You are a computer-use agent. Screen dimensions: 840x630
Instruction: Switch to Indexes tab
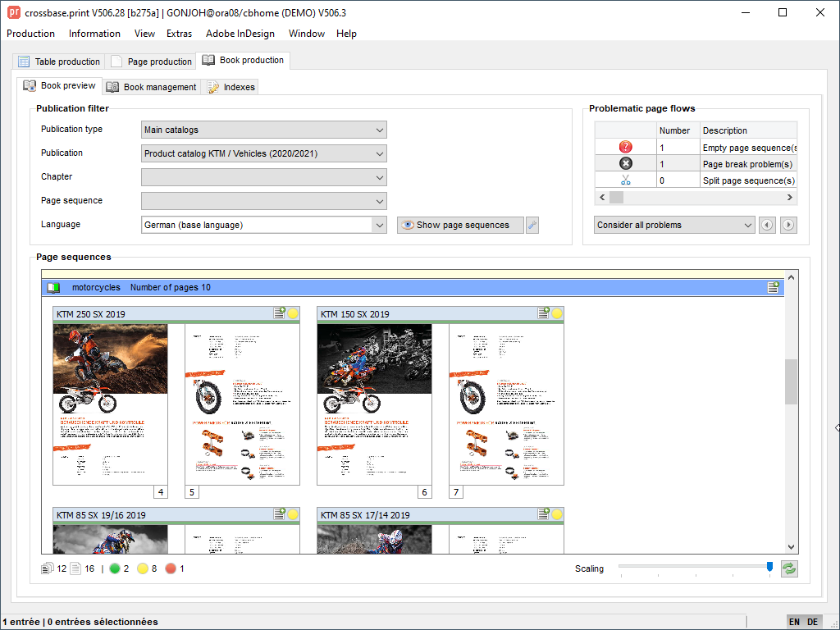coord(231,87)
